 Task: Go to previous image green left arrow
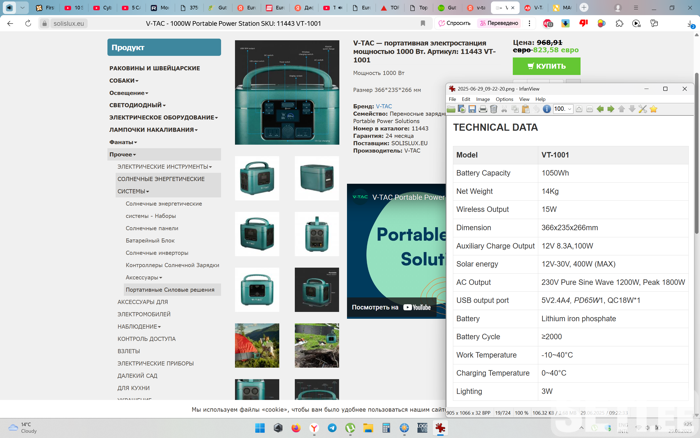point(600,109)
